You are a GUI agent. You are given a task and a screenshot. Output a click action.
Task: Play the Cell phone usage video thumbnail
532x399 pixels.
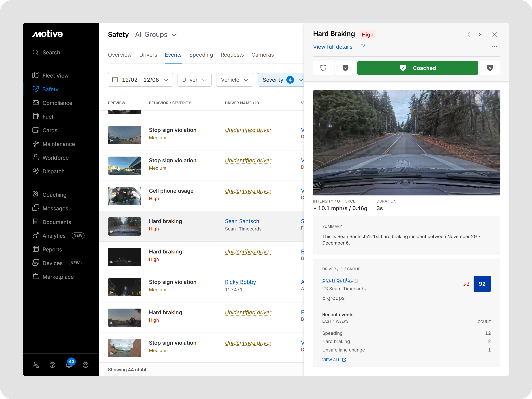click(x=125, y=196)
